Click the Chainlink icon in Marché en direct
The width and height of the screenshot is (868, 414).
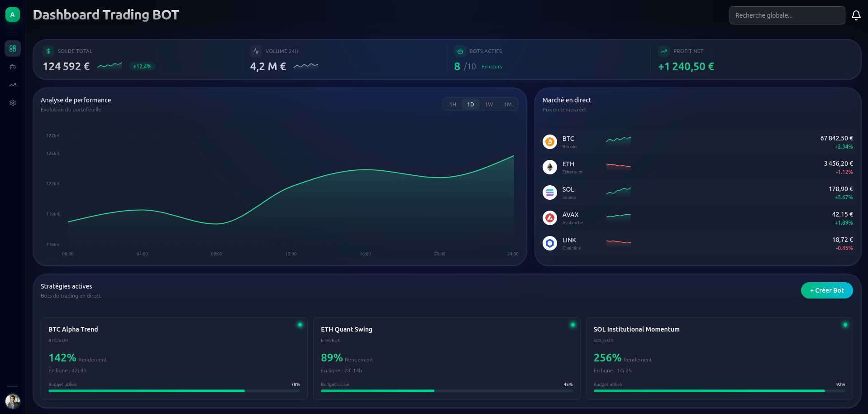(549, 243)
